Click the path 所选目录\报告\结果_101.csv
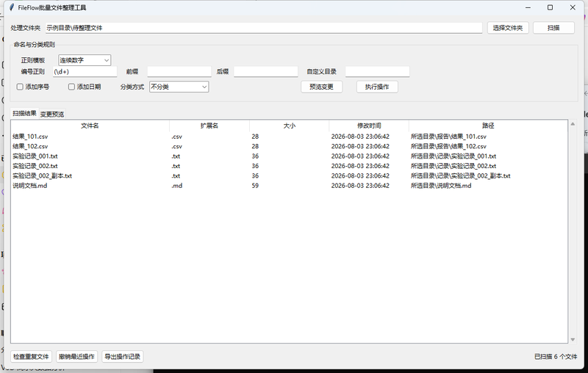This screenshot has height=373, width=588. (448, 137)
